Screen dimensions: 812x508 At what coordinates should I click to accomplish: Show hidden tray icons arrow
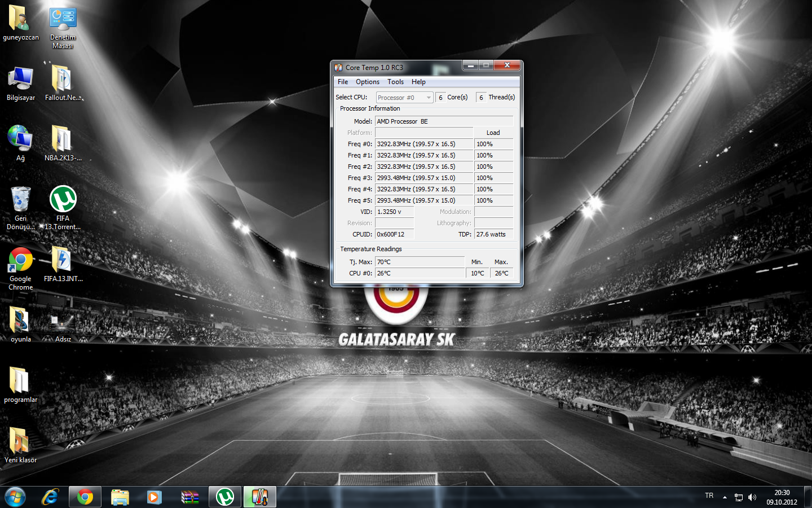click(x=725, y=497)
